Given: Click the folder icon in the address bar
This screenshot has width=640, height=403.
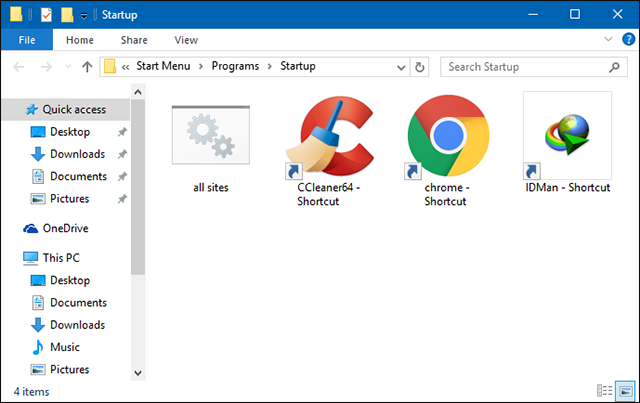Looking at the screenshot, I should [x=110, y=67].
